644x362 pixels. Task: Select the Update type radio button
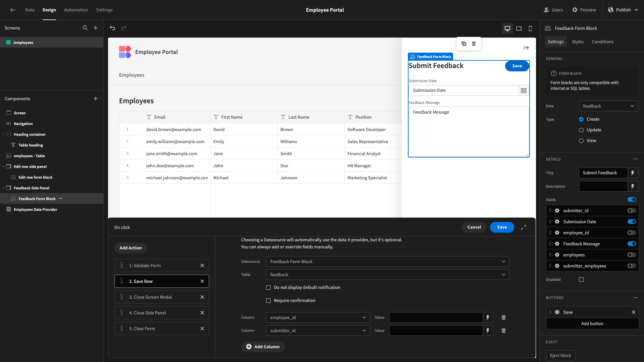581,130
